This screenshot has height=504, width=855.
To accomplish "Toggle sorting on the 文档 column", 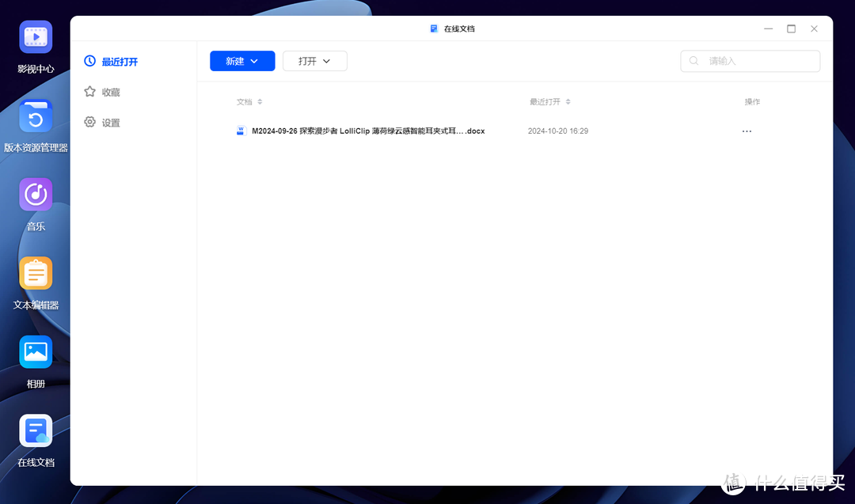I will tap(249, 101).
